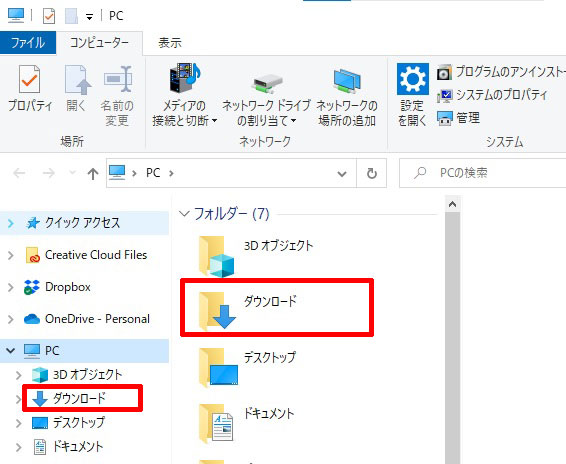Viewport: 566px width, 464px height.
Task: Click Manage (管理) in ribbon
Action: pyautogui.click(x=458, y=118)
